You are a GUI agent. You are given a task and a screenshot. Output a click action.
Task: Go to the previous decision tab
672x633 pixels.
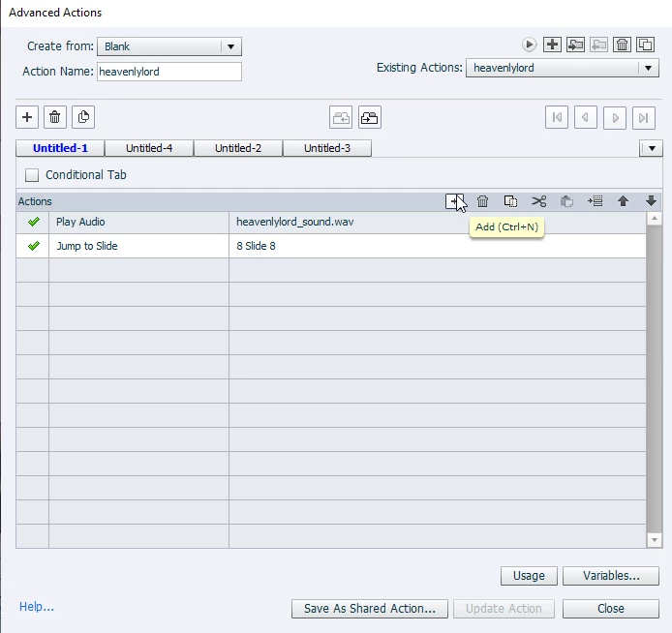[x=586, y=117]
